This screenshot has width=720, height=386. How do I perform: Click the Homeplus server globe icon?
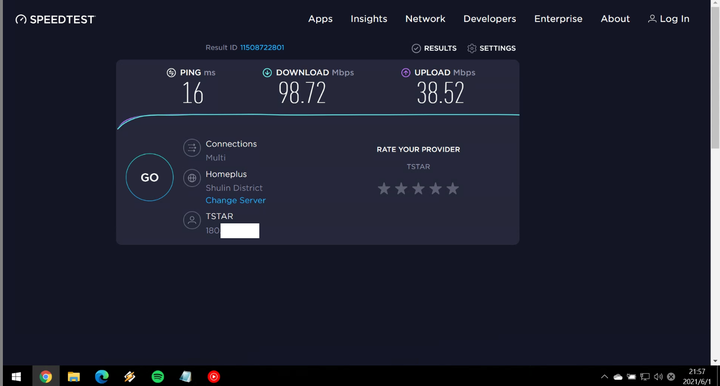click(192, 178)
